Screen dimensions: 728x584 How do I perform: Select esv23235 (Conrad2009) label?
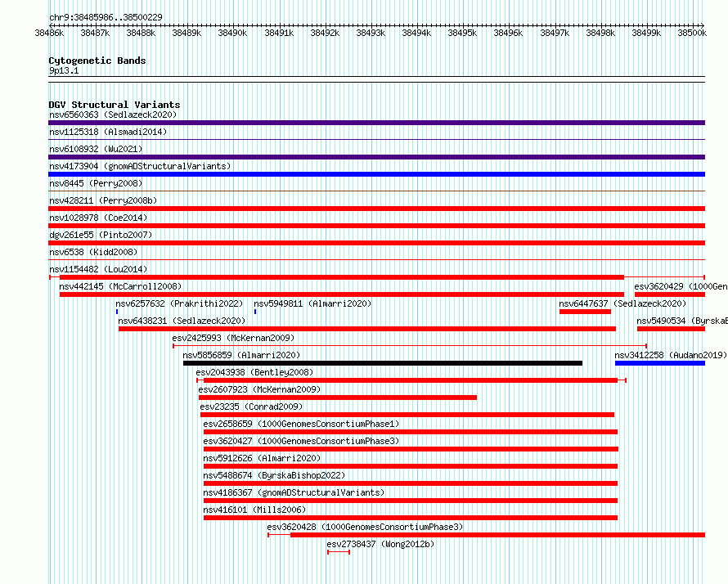coord(251,407)
